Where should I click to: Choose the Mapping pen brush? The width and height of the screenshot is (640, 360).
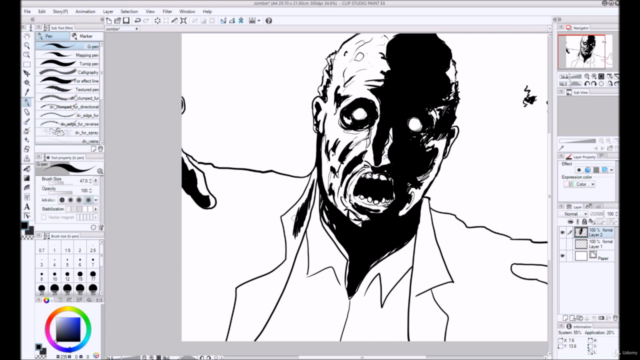[68, 55]
